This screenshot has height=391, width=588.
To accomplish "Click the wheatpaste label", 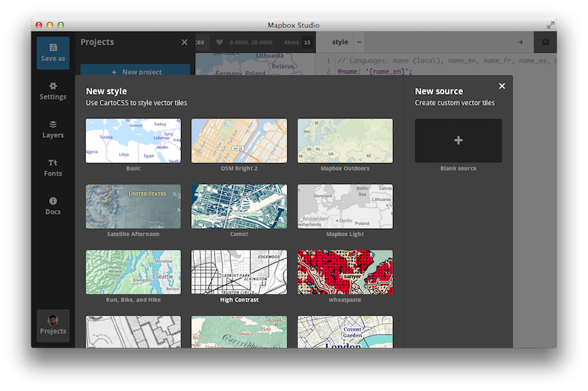I will (x=345, y=300).
